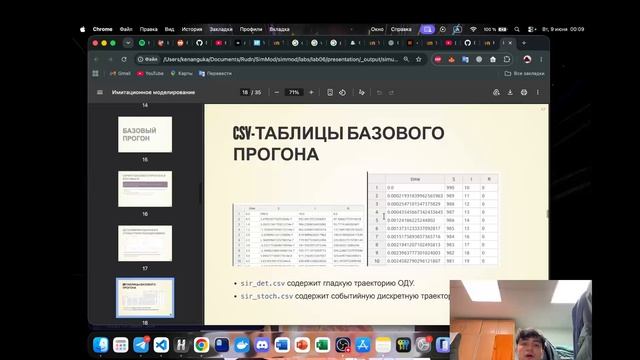Viewport: 640px width, 360px height.
Task: Open Telegram from the Dock
Action: point(141,345)
